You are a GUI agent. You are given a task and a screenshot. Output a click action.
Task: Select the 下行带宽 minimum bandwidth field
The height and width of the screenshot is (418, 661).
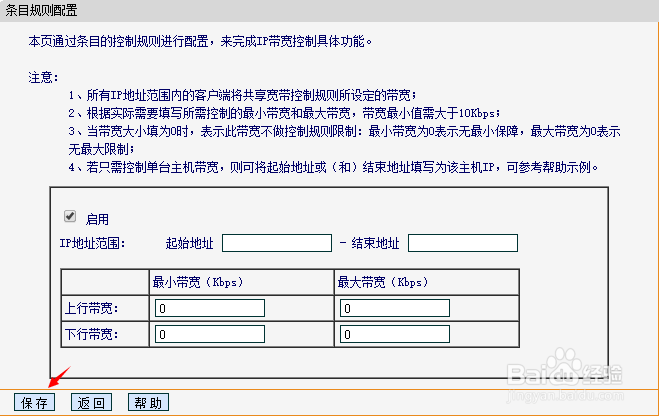(x=210, y=334)
